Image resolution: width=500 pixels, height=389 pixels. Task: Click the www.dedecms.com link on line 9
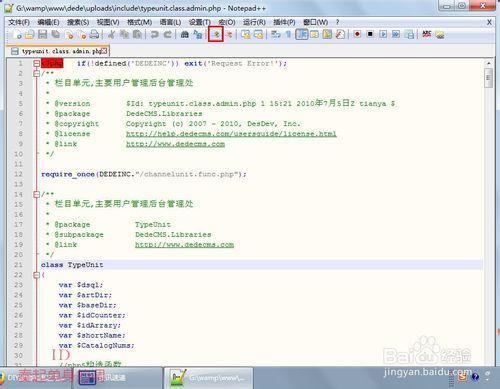[x=175, y=144]
